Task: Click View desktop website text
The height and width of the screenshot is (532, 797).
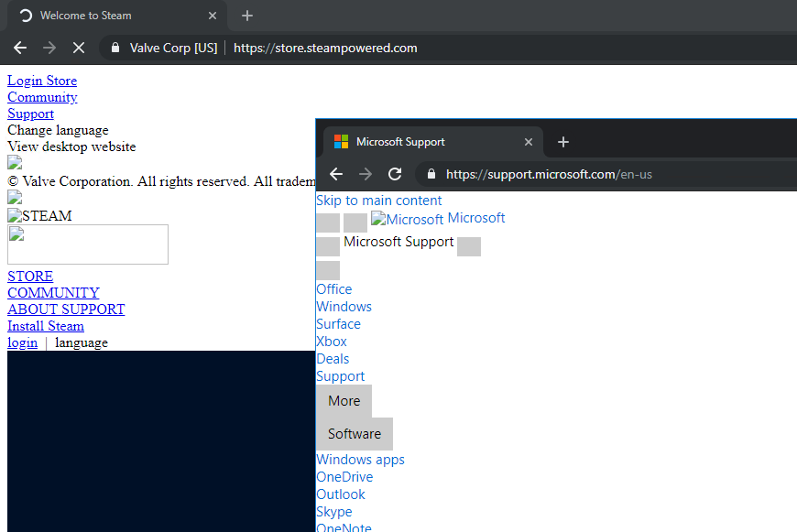Action: point(71,147)
